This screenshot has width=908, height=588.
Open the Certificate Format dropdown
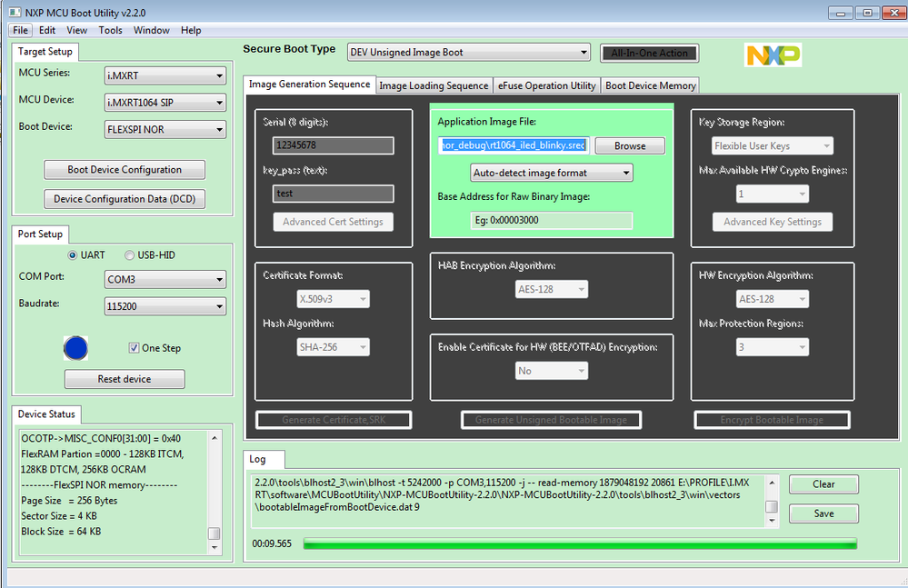point(333,299)
